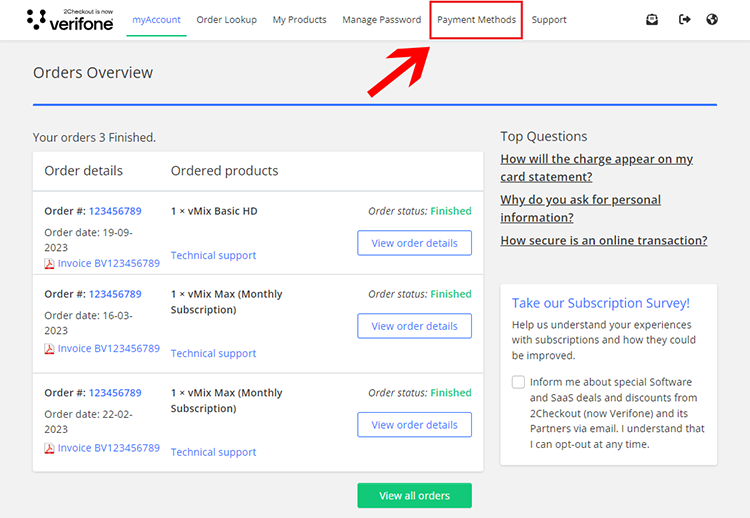This screenshot has width=750, height=518.
Task: Click the Verifone logo
Action: coord(70,19)
